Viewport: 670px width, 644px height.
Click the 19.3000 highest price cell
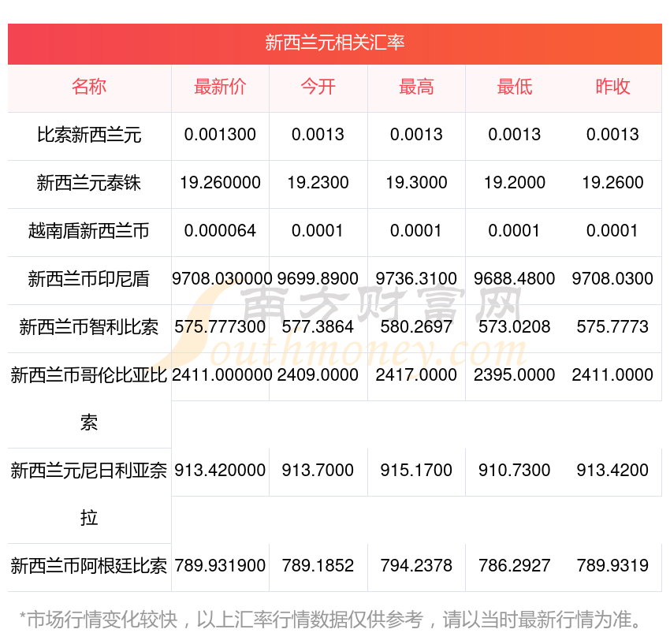(x=416, y=182)
